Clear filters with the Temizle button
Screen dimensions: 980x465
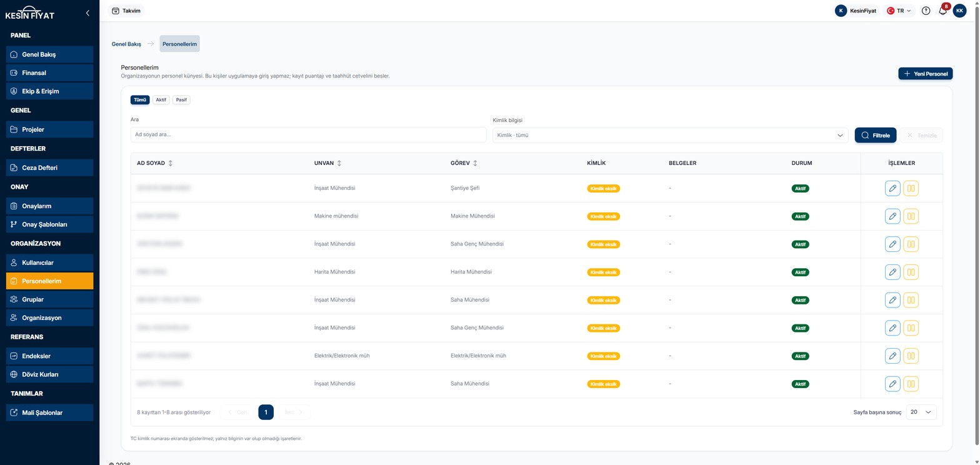922,135
